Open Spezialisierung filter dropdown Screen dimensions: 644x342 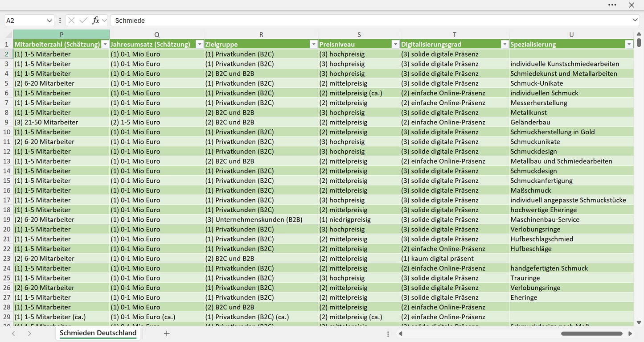coord(629,44)
